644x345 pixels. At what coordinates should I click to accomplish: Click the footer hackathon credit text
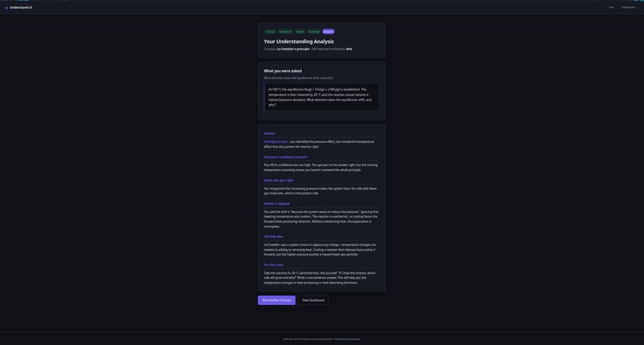click(321, 339)
